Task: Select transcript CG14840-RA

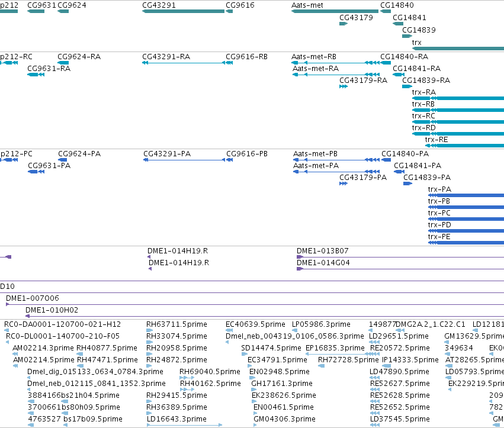Action: click(x=404, y=57)
